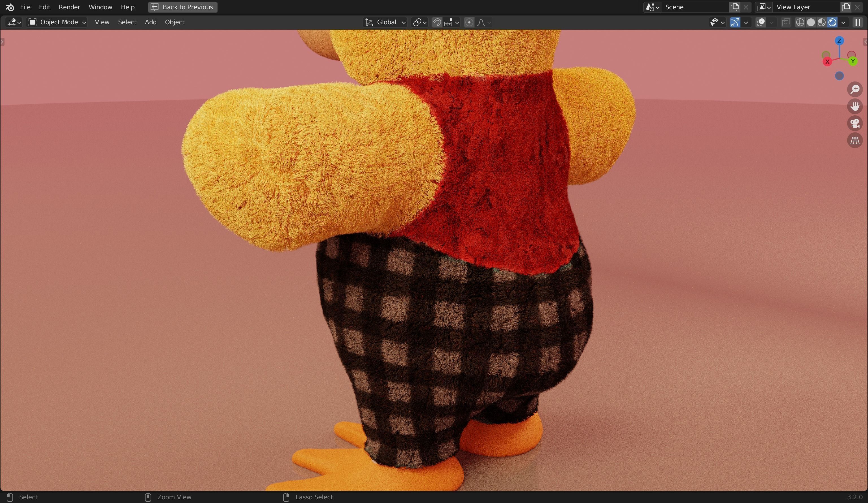Toggle the viewport gizmos button
868x503 pixels.
[735, 22]
